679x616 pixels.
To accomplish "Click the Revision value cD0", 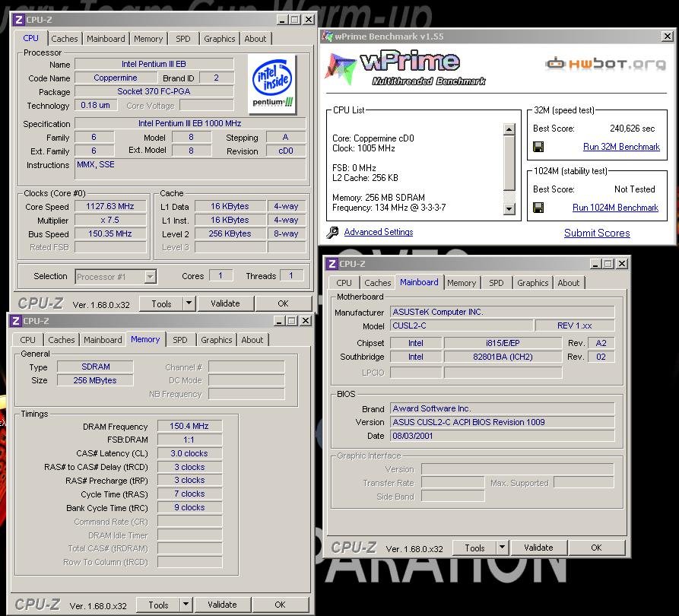I will click(285, 151).
